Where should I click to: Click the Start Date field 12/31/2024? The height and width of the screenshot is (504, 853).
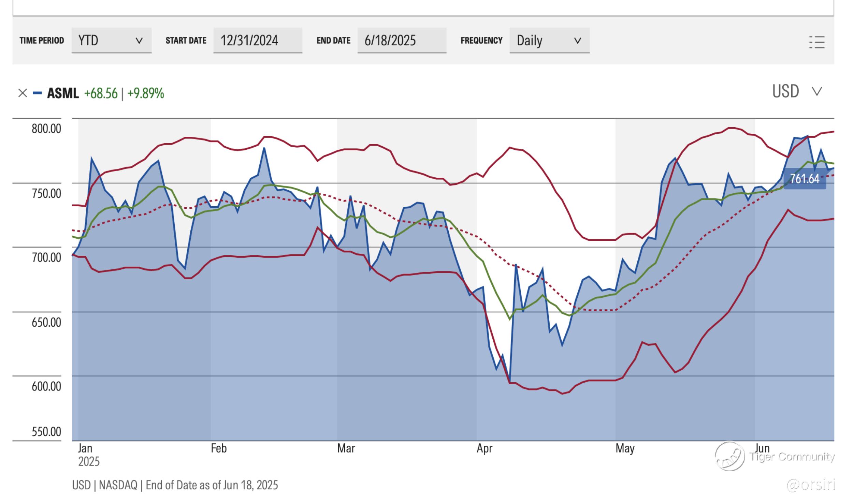point(258,41)
